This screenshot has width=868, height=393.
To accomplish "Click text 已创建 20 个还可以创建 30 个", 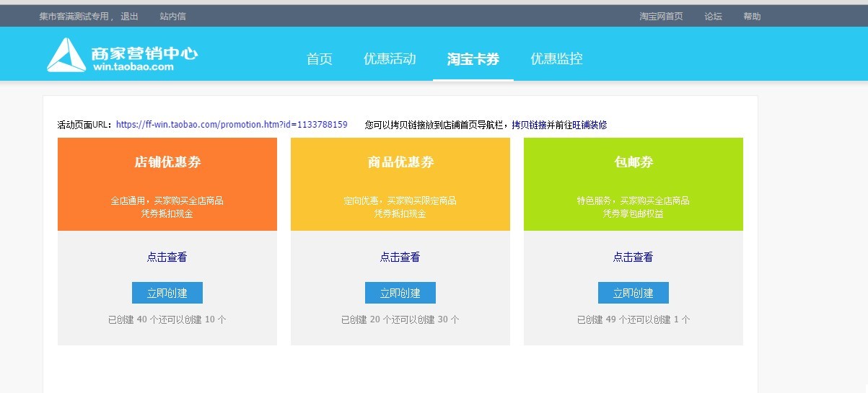I will pos(400,319).
